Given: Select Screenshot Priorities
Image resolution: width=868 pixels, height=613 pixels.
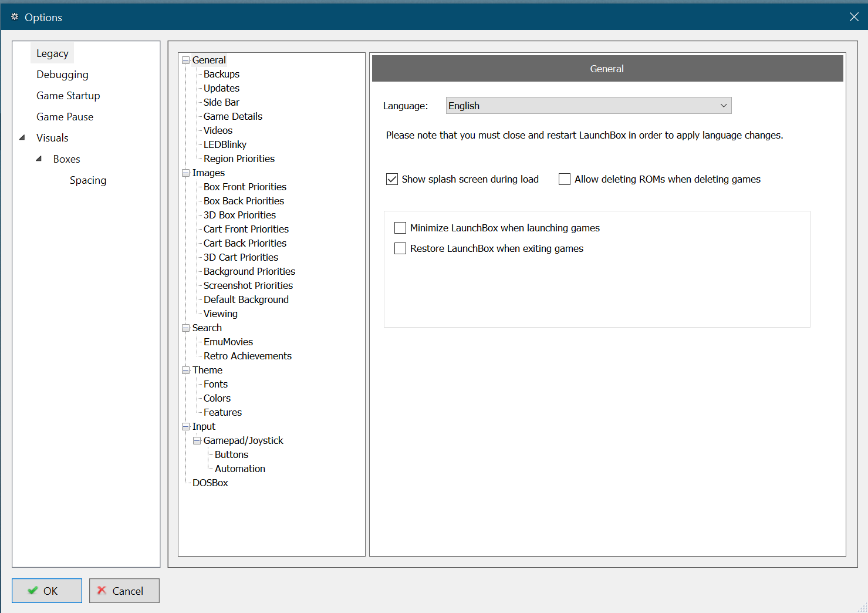Looking at the screenshot, I should (248, 285).
